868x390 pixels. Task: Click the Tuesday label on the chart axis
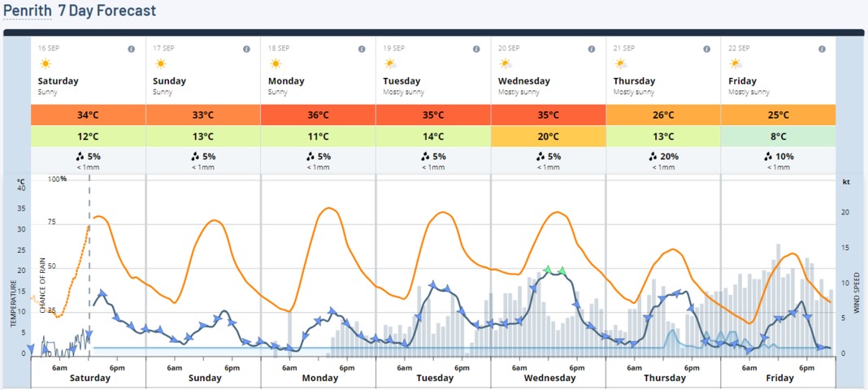coord(434,379)
